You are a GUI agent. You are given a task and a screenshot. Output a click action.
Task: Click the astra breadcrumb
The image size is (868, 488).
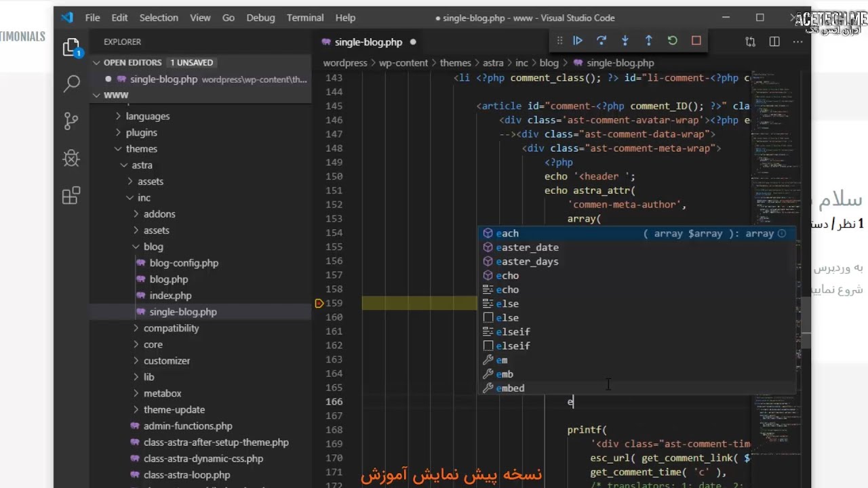[493, 62]
